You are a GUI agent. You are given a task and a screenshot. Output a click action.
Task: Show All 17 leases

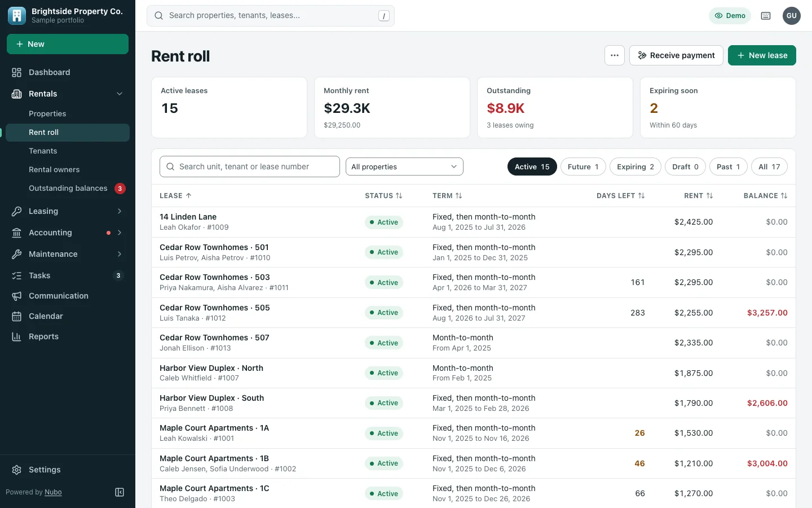coord(769,167)
